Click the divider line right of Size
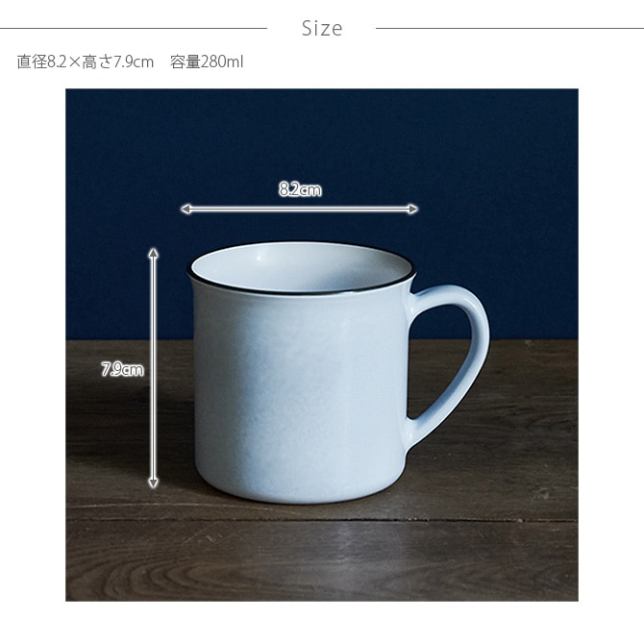 click(x=509, y=28)
